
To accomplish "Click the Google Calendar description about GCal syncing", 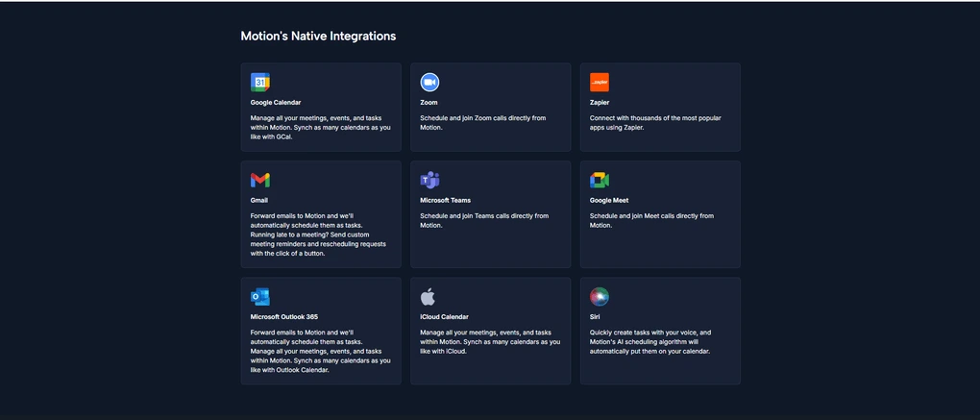I will (x=321, y=128).
